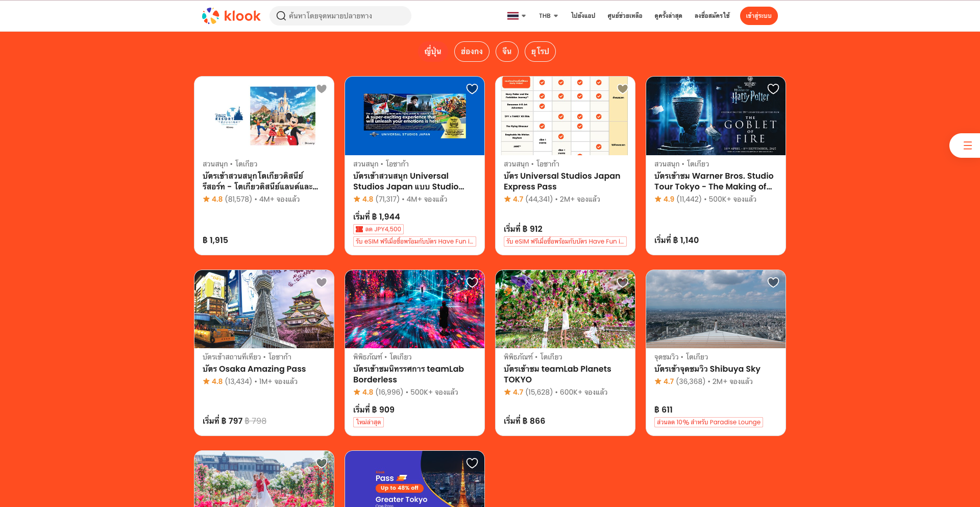Open the Harry Potter Goblet of Fire thumbnail
The height and width of the screenshot is (507, 980).
(x=716, y=116)
